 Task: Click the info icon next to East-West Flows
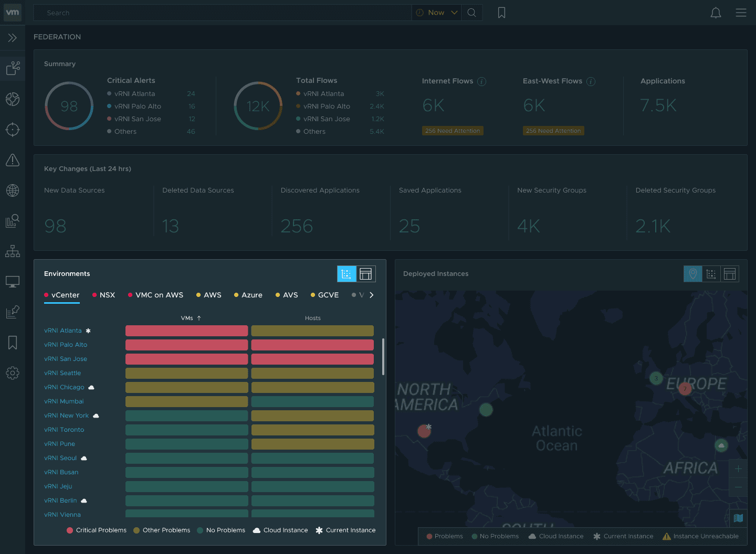pyautogui.click(x=591, y=81)
